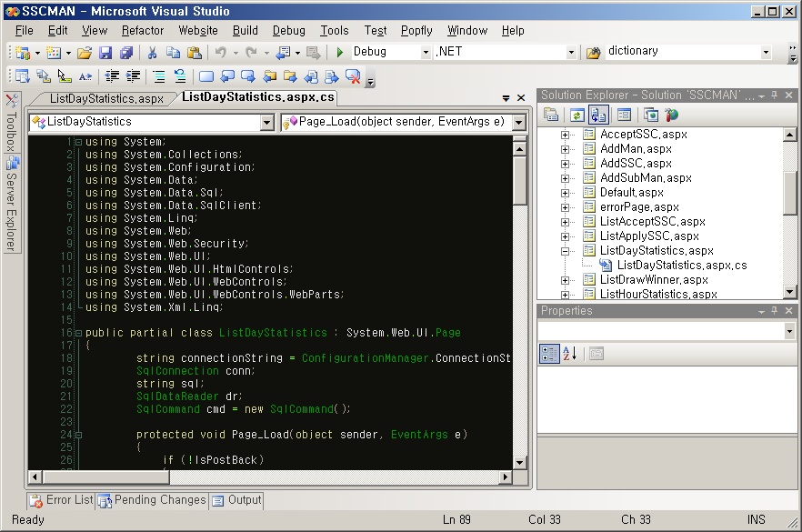Screen dimensions: 802x532
Task: Click the New Project toolbar icon
Action: click(23, 52)
